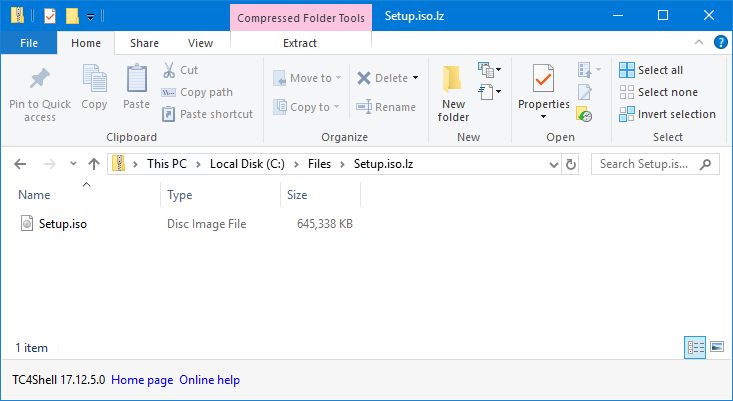Click the Pin to Quick access icon
Screen dimensions: 733x401
click(40, 79)
